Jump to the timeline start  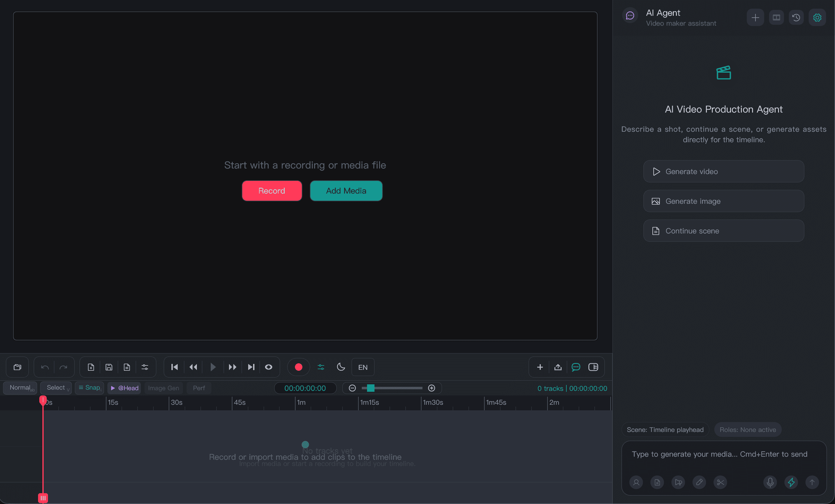(x=175, y=367)
